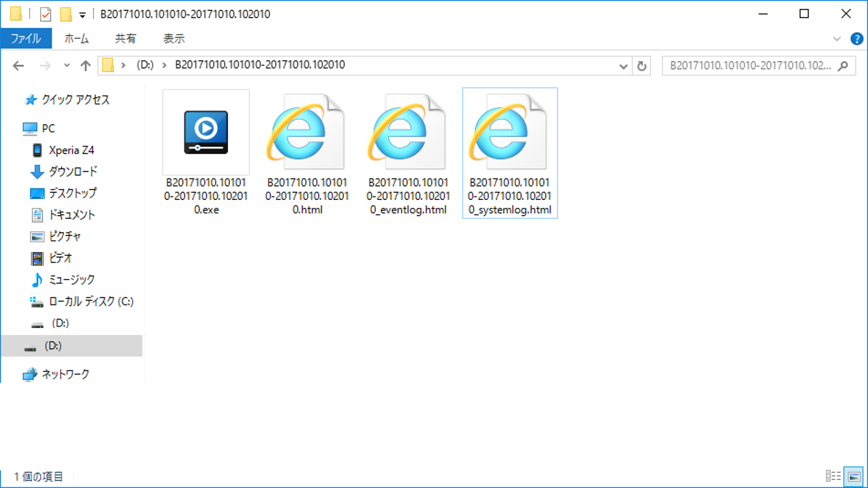Click the search magnifier icon
The image size is (868, 488).
coord(843,66)
